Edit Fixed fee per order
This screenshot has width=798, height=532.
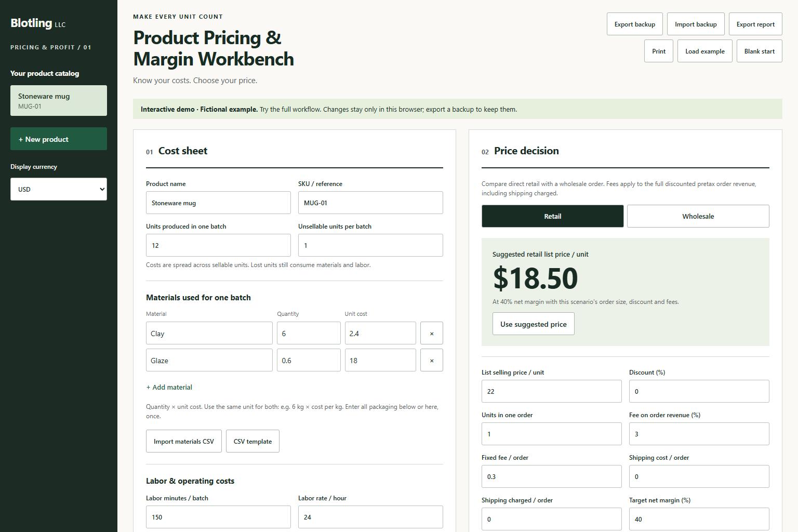coord(552,476)
